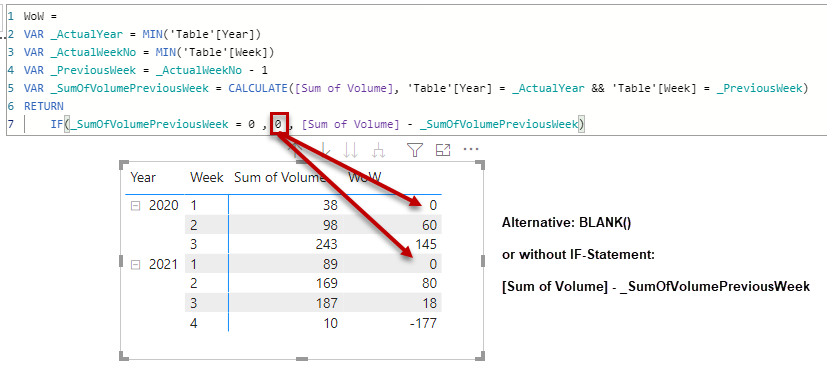Screen dimensions: 828x373
Task: Select WoW value 80
Action: [x=429, y=284]
